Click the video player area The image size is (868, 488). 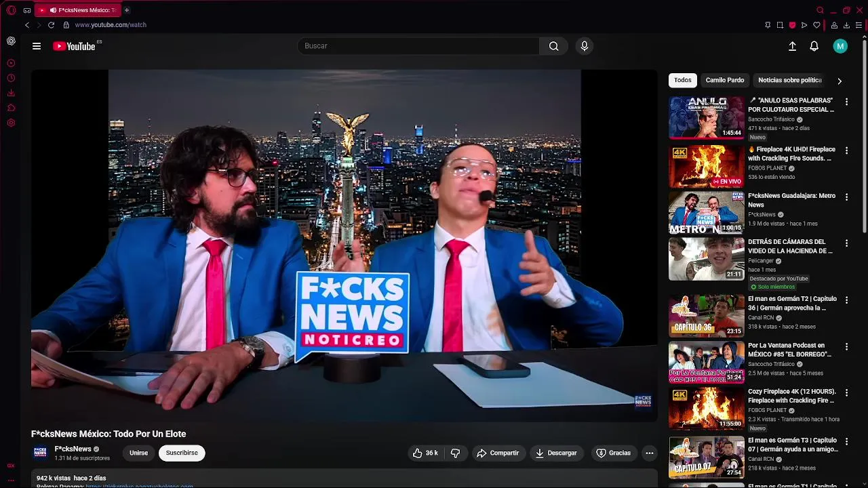tap(344, 245)
